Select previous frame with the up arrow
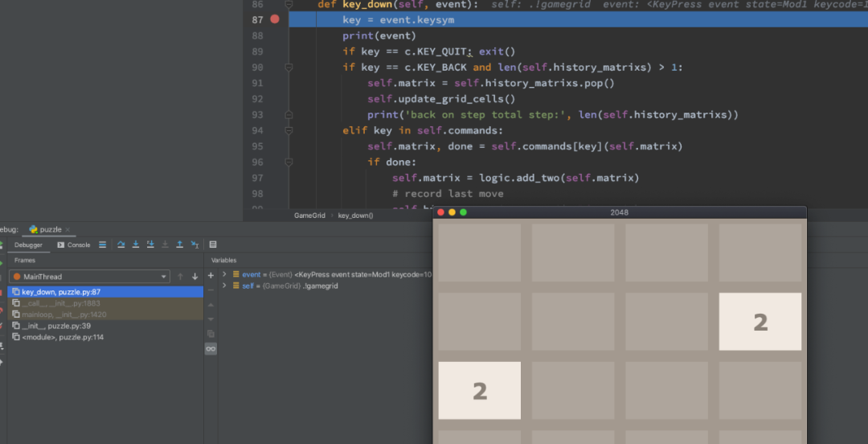The height and width of the screenshot is (444, 868). (180, 277)
